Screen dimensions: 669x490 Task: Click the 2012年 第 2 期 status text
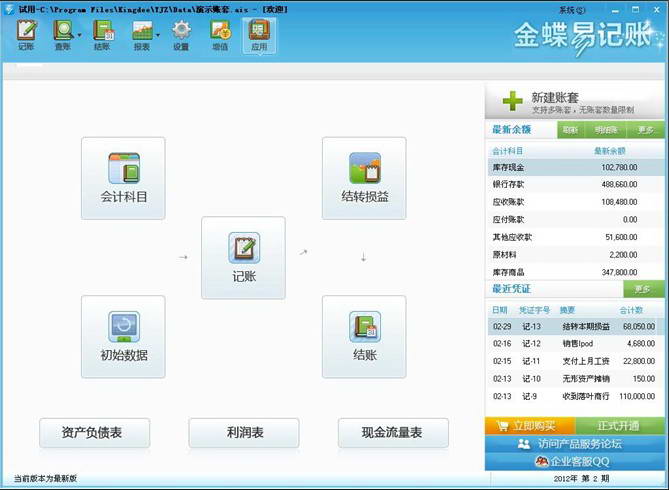click(582, 479)
